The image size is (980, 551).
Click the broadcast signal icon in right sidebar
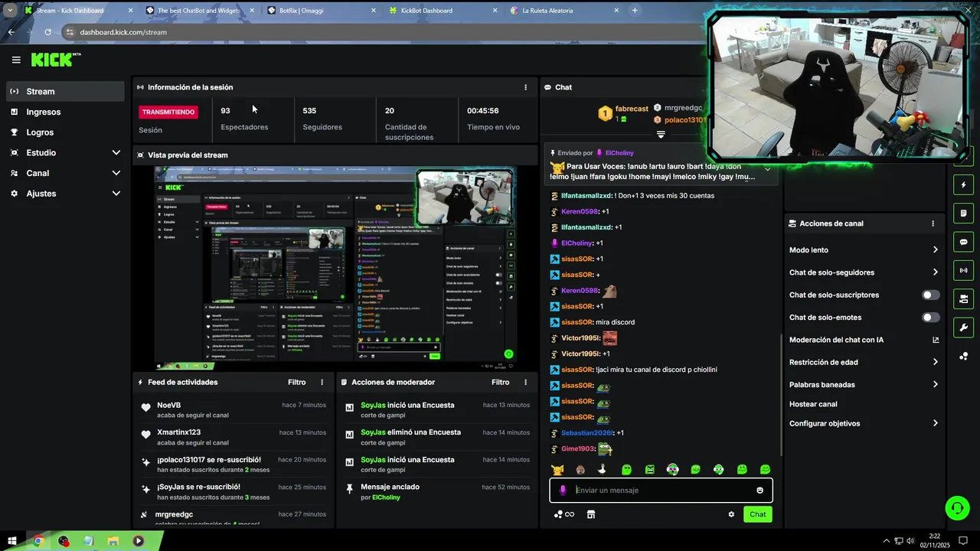click(963, 270)
